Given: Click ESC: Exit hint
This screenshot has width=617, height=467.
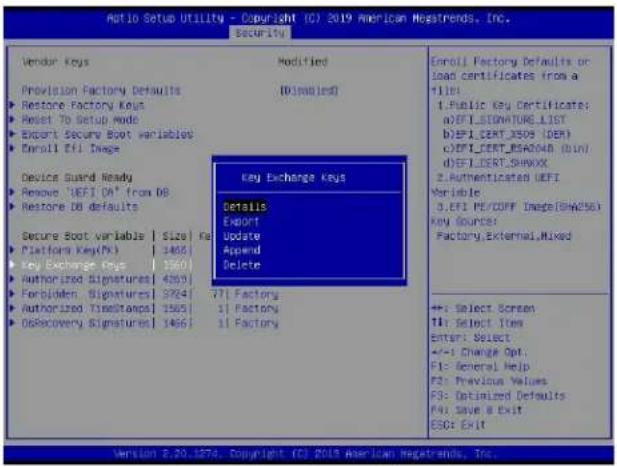Looking at the screenshot, I should 458,425.
